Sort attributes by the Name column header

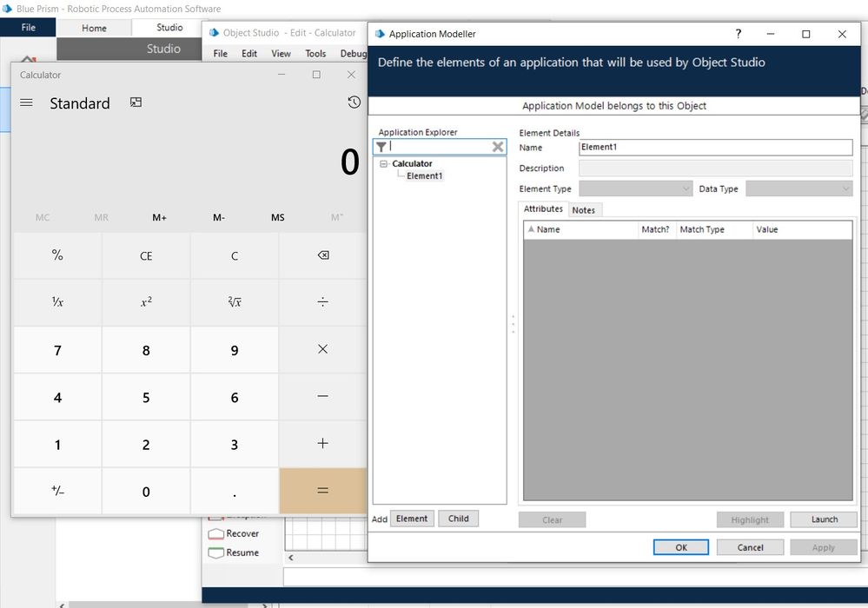[580, 229]
